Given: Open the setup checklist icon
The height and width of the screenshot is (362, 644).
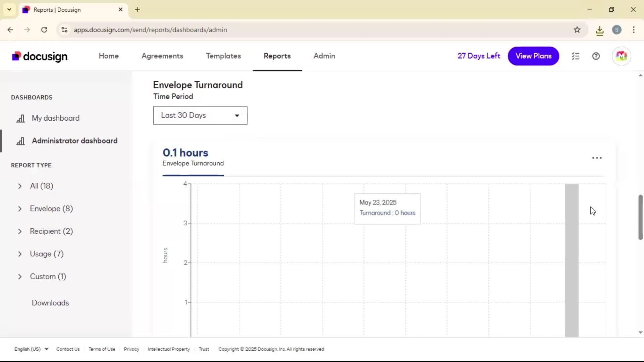Looking at the screenshot, I should coord(576,56).
